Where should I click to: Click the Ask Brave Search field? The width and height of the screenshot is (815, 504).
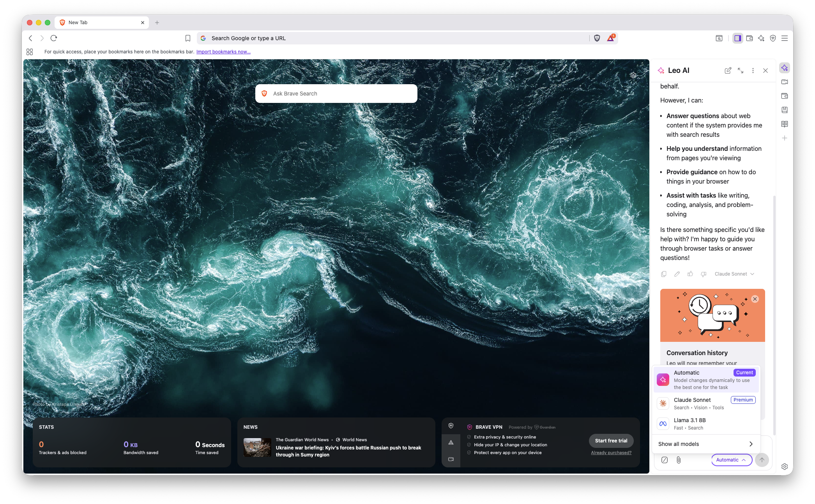336,94
